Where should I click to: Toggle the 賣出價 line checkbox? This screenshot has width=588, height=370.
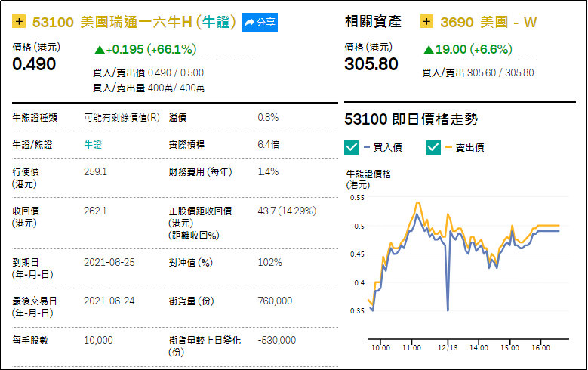pyautogui.click(x=433, y=147)
